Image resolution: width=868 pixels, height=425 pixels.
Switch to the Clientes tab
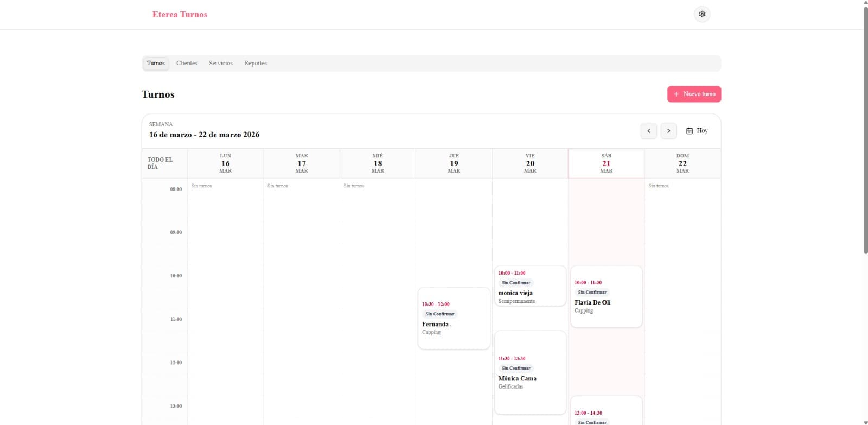187,64
